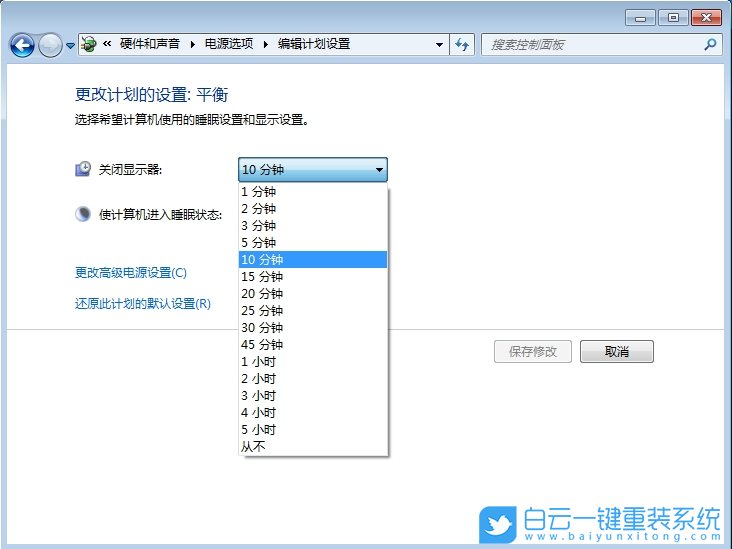Choose 5 分钟 from the list
This screenshot has height=549, width=732.
pyautogui.click(x=313, y=242)
